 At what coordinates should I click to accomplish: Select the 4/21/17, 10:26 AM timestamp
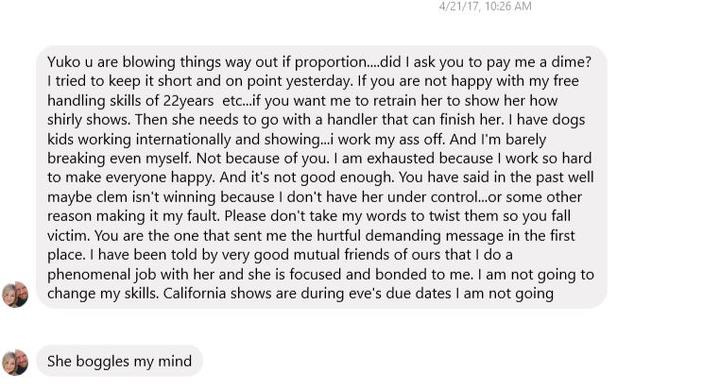pos(485,6)
